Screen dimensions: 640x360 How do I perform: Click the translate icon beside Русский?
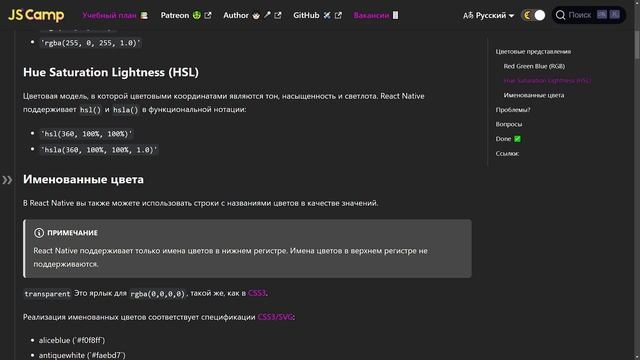tap(468, 16)
